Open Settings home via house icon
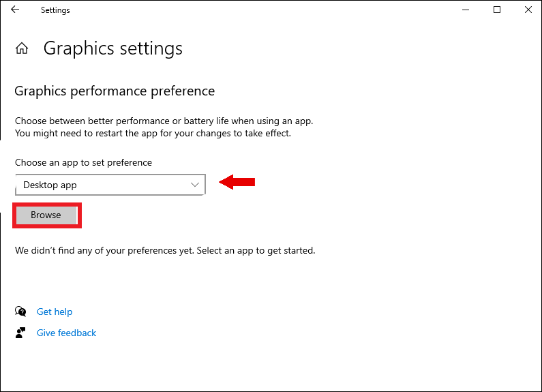The image size is (542, 392). click(21, 48)
